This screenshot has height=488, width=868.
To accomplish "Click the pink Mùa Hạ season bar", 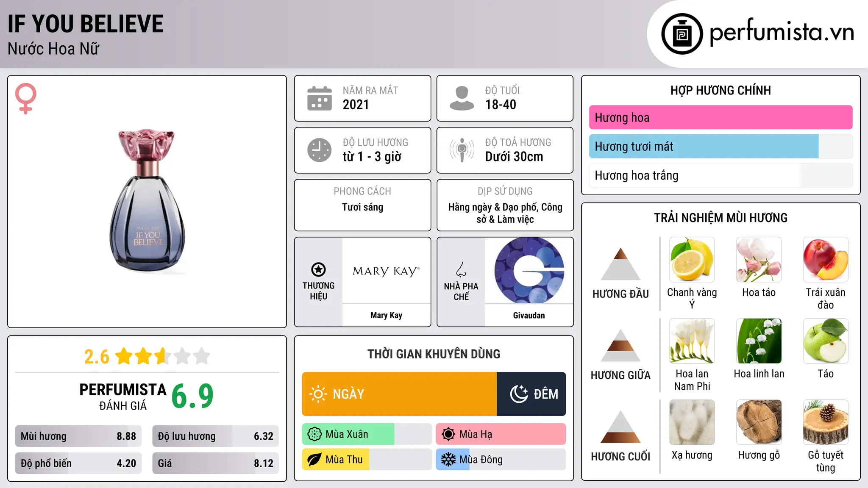I will point(501,434).
